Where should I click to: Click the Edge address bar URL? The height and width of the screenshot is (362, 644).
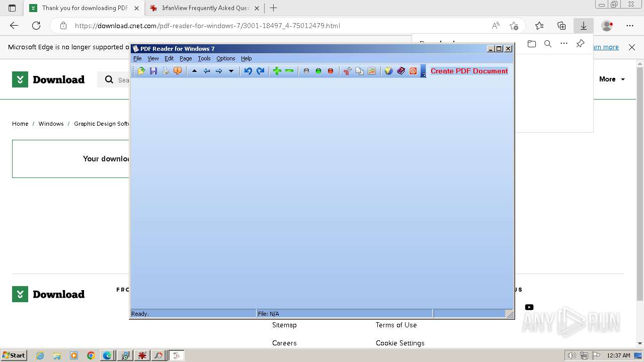click(x=207, y=26)
